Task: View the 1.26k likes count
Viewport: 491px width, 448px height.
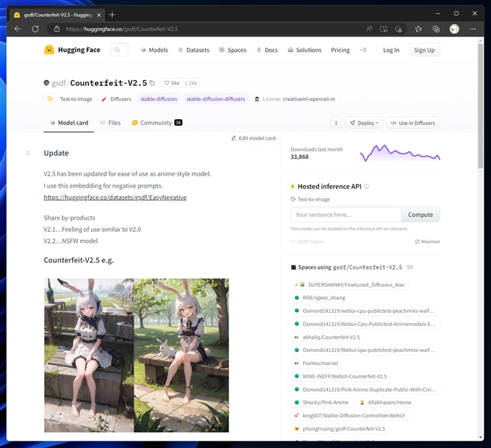Action: coord(191,82)
